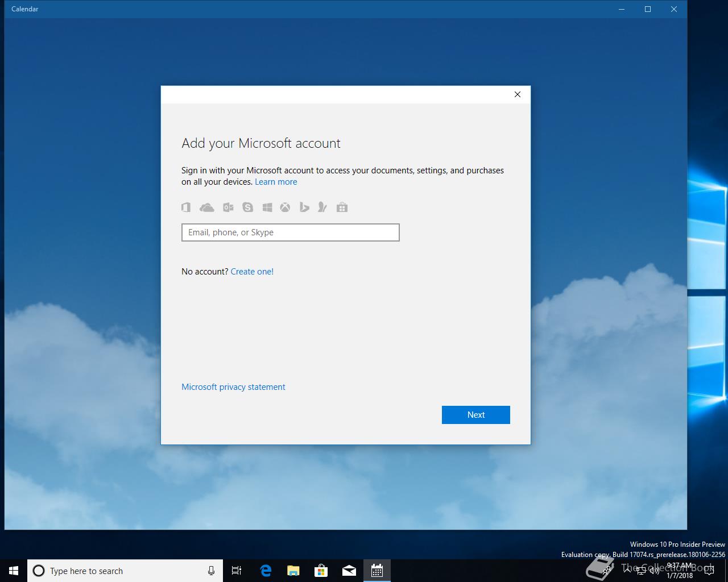Click the OneDrive cloud icon

(x=207, y=207)
